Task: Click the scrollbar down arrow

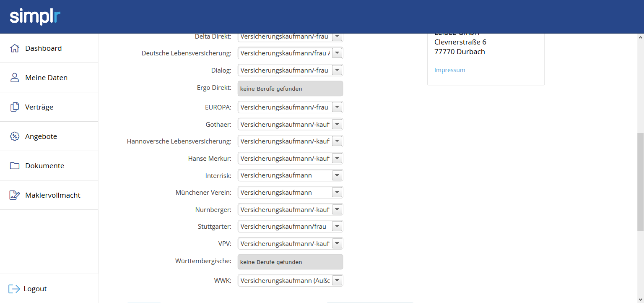Action: [x=640, y=300]
